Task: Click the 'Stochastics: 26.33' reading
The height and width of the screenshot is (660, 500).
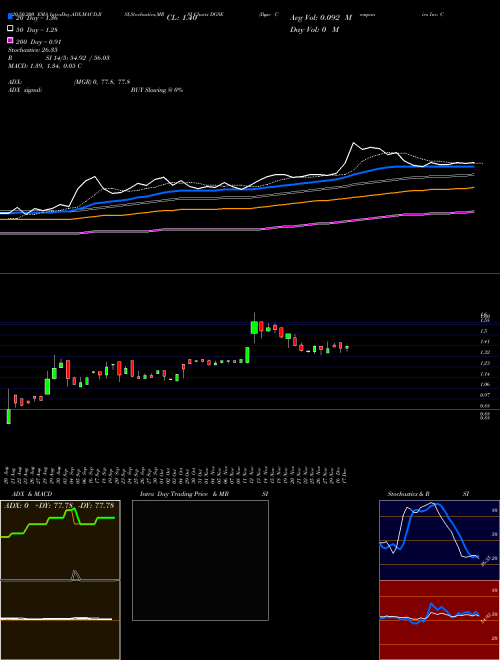Action: click(32, 50)
